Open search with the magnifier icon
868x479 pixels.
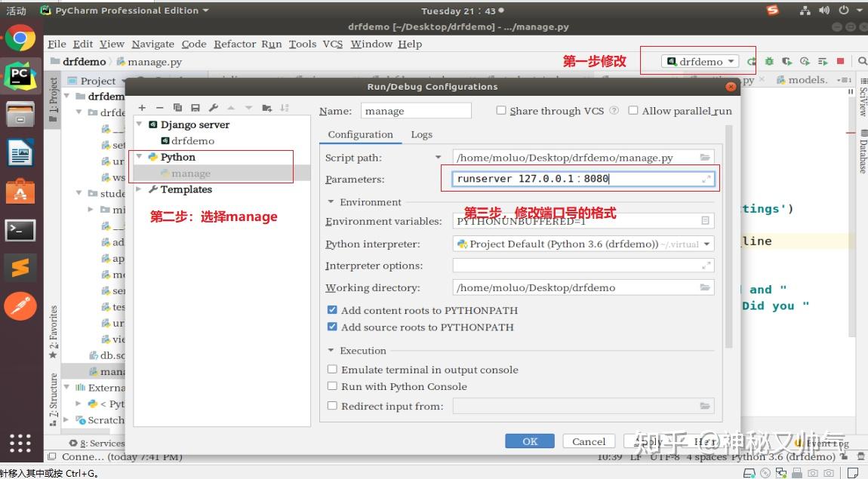pyautogui.click(x=862, y=61)
